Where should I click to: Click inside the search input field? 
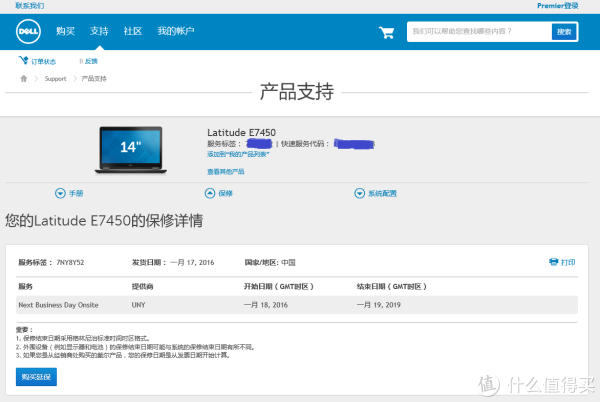pyautogui.click(x=479, y=32)
